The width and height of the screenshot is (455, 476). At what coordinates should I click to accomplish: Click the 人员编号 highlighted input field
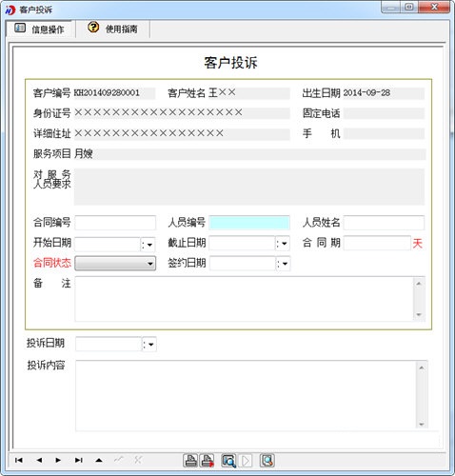coord(249,223)
